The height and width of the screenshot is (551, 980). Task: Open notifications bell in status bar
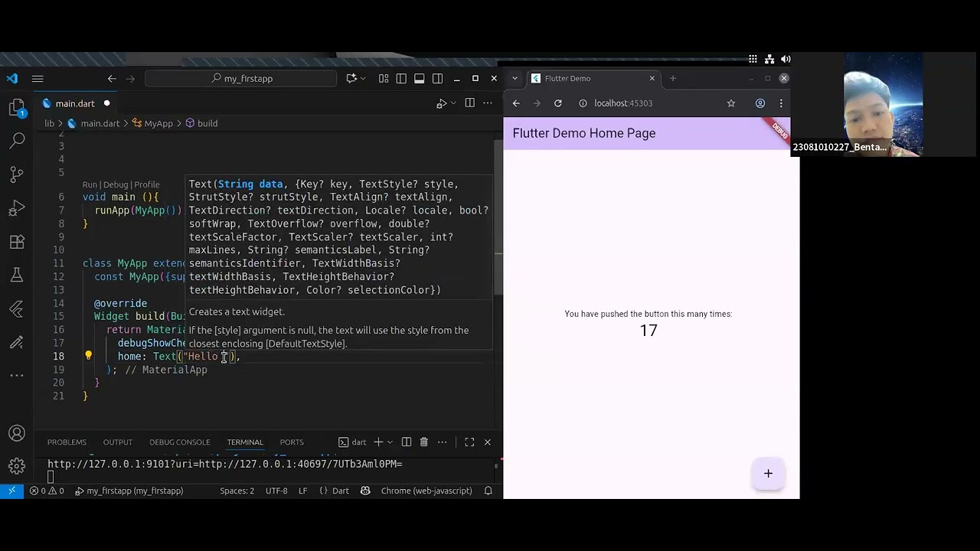(x=488, y=491)
